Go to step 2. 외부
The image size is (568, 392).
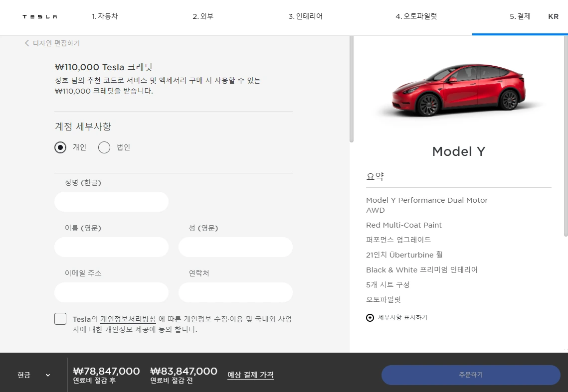tap(203, 16)
